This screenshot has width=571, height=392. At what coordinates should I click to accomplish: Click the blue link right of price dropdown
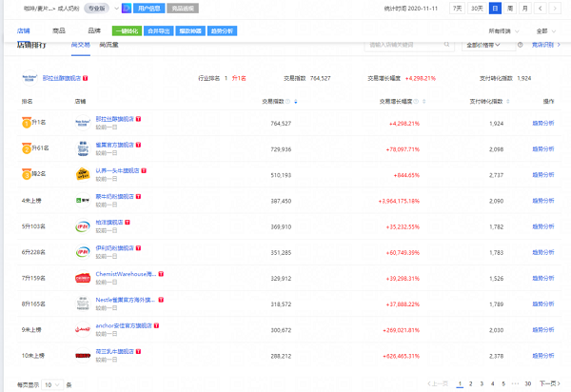[546, 45]
